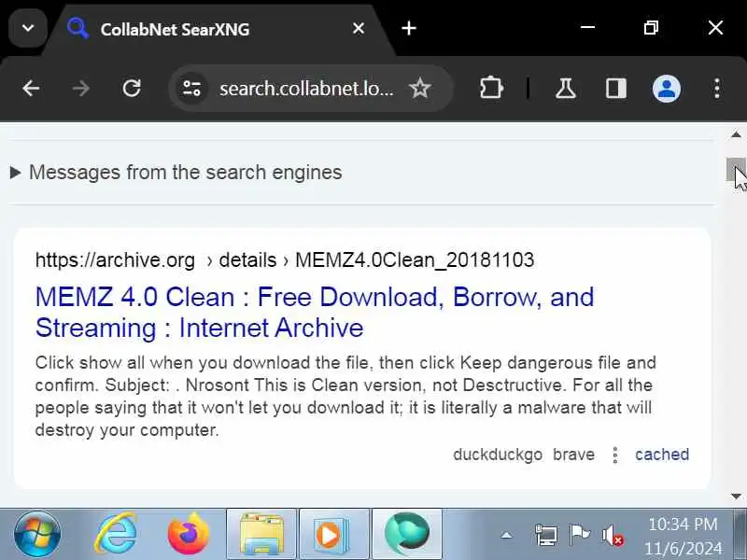The height and width of the screenshot is (560, 747).
Task: Open Chrome Labs flask icon
Action: pos(566,89)
